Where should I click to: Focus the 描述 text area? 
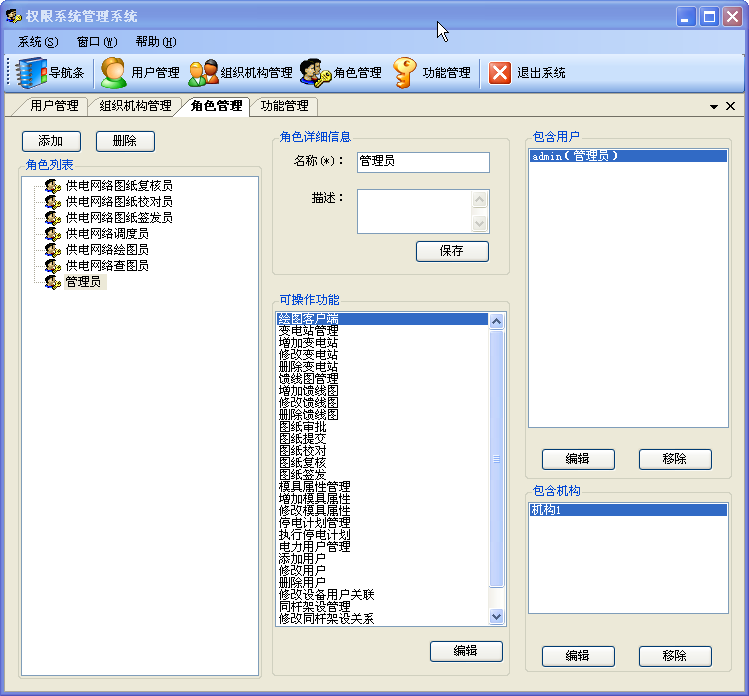[414, 211]
